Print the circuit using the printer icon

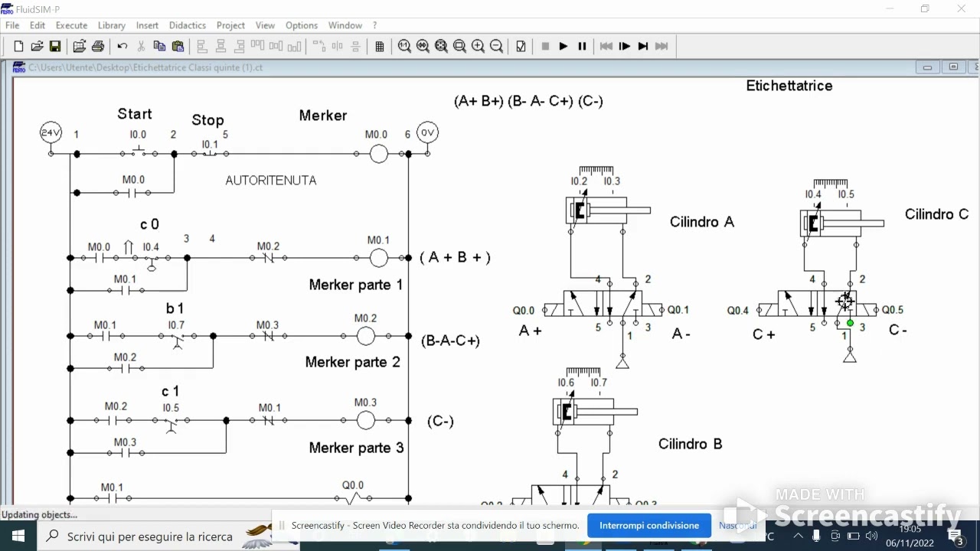[x=98, y=47]
